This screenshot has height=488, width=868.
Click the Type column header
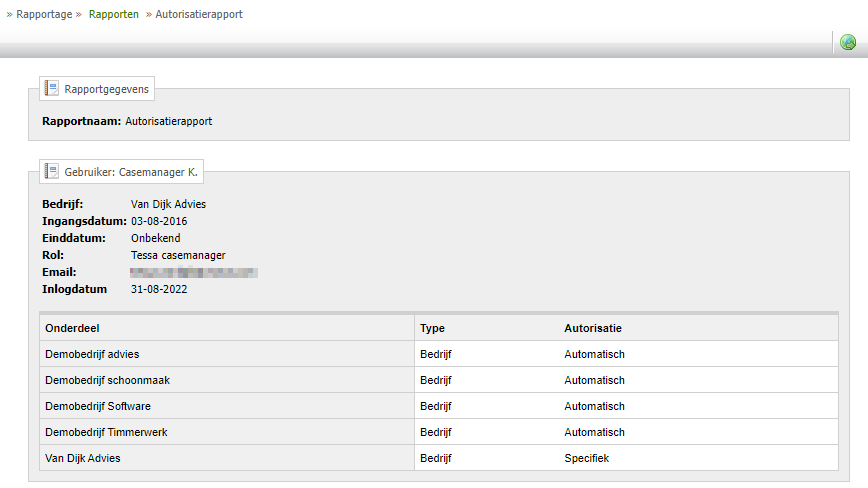(x=432, y=328)
